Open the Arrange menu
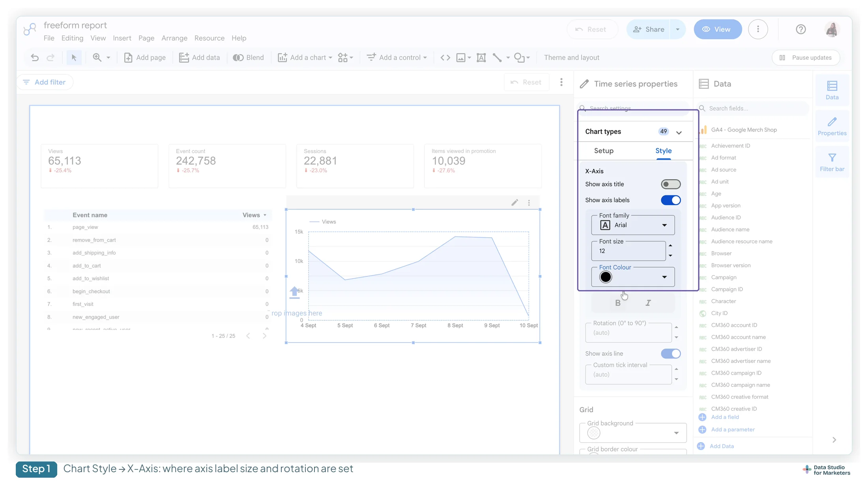 point(174,38)
